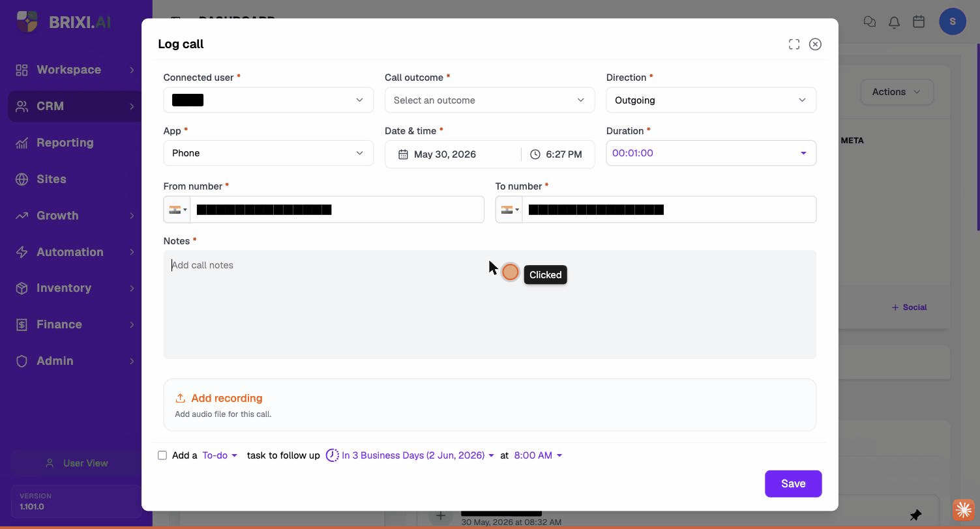Click inside the Add call notes area

[x=490, y=305]
